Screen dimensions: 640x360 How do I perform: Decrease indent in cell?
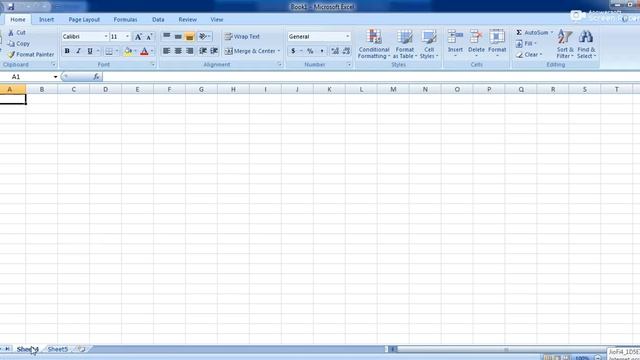pos(203,51)
